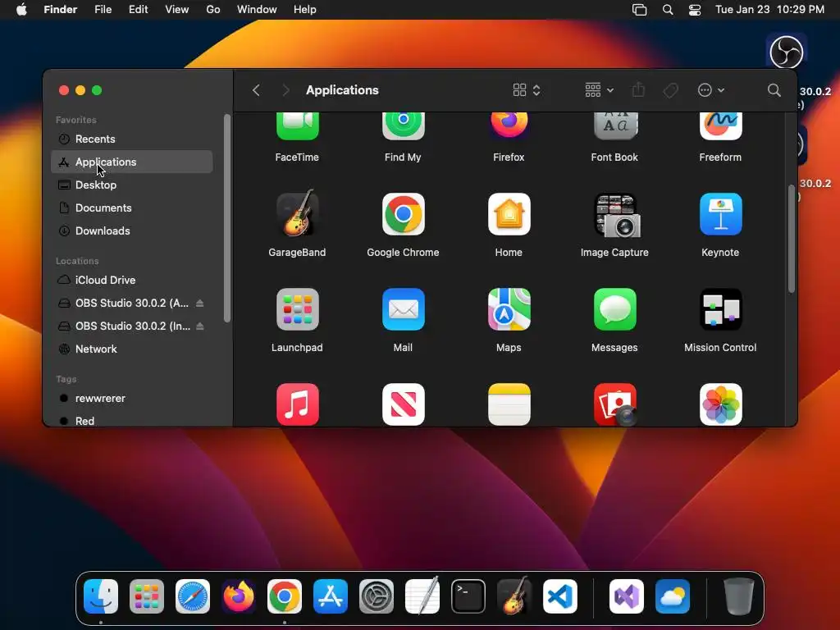Select Google Chrome in Applications folder
This screenshot has width=840, height=630.
click(x=403, y=214)
